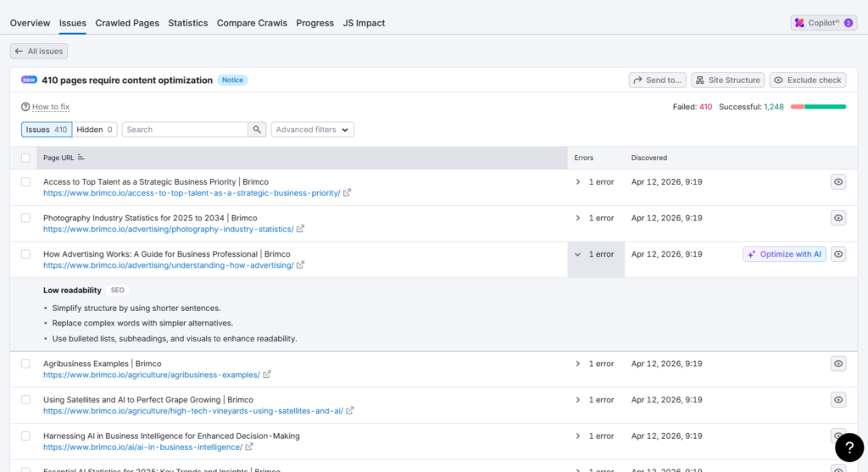Open the photography-industry-statistics URL link
The width and height of the screenshot is (868, 472).
pos(169,229)
